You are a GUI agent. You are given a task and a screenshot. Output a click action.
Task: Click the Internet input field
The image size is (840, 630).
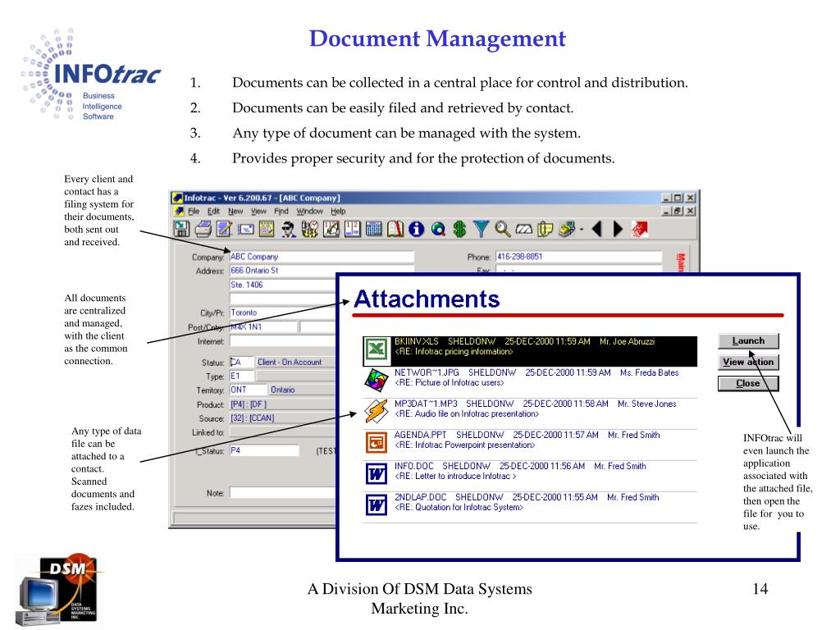(x=283, y=341)
